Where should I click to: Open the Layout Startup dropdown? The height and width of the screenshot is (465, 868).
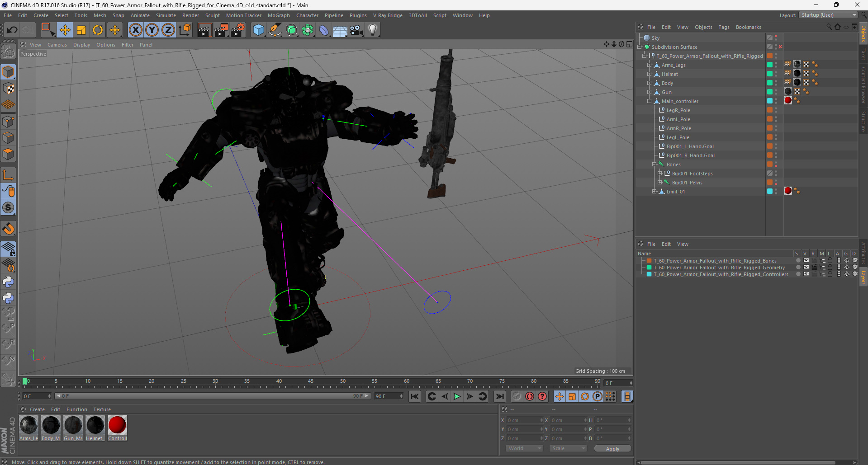(828, 15)
